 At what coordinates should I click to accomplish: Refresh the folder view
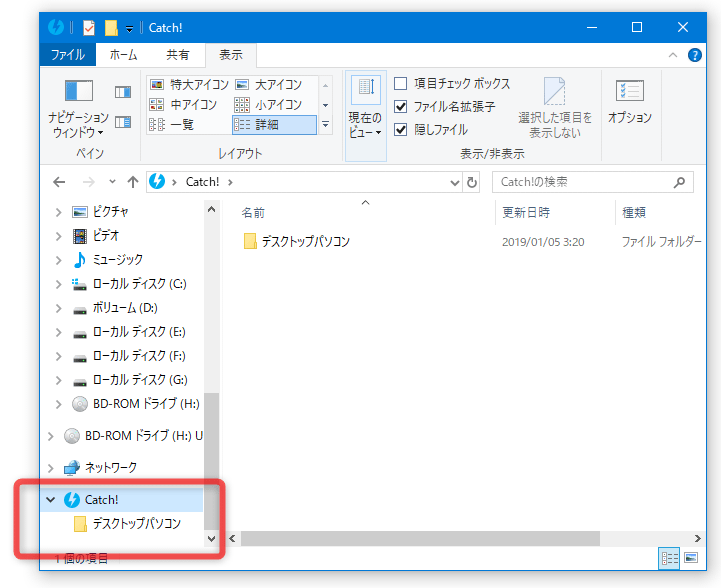coord(471,183)
